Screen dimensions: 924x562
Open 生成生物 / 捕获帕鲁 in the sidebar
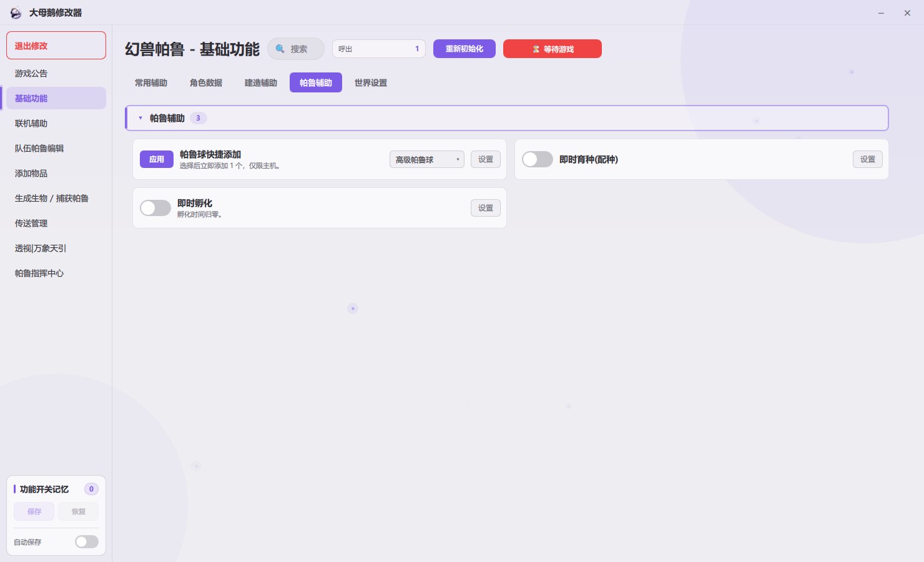pyautogui.click(x=56, y=198)
